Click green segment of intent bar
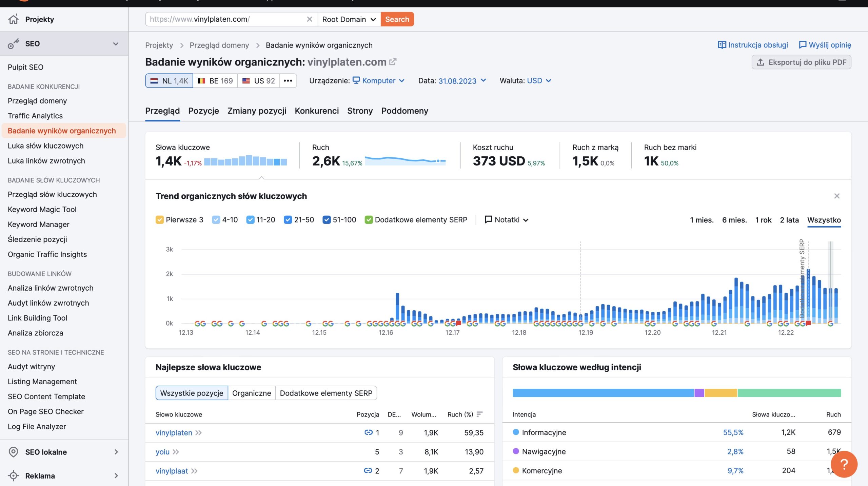This screenshot has width=868, height=486. [789, 393]
